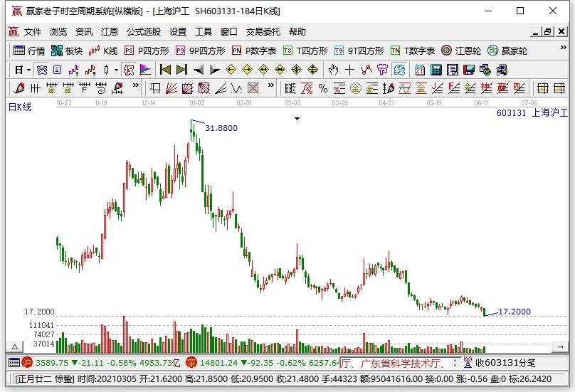The height and width of the screenshot is (392, 575).
Task: Open the 板块 sector view
Action: 67,51
